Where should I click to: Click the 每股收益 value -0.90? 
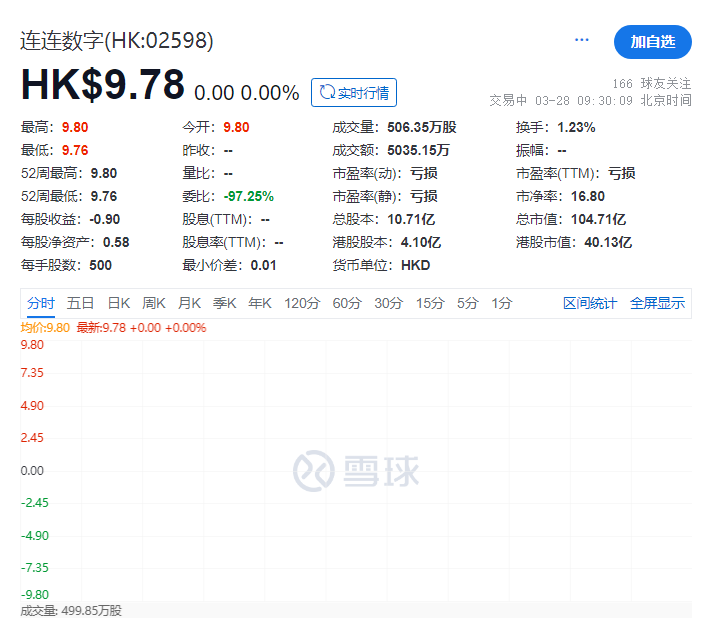(105, 219)
